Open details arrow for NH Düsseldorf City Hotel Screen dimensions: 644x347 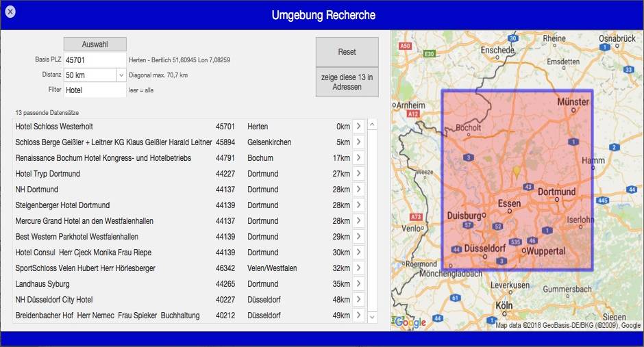click(x=358, y=299)
